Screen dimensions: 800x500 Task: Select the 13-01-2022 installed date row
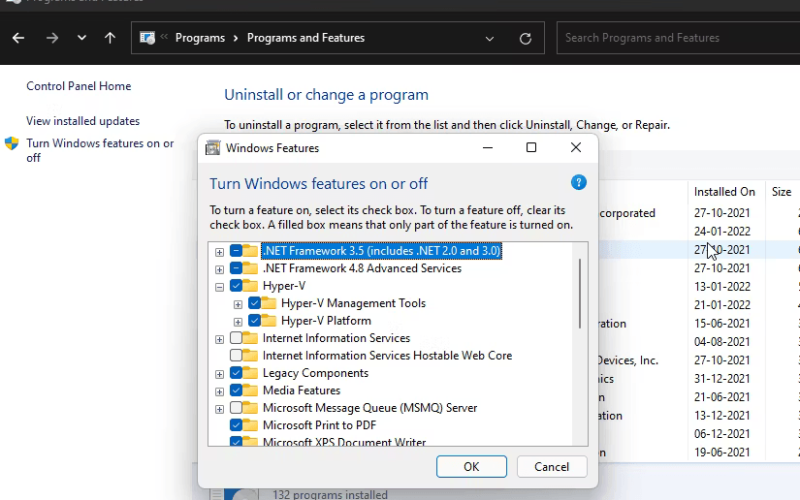(x=722, y=287)
